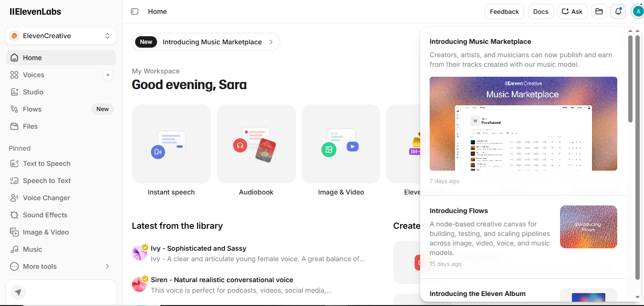Click the New badge next to Flows
The width and height of the screenshot is (644, 306).
[x=103, y=109]
